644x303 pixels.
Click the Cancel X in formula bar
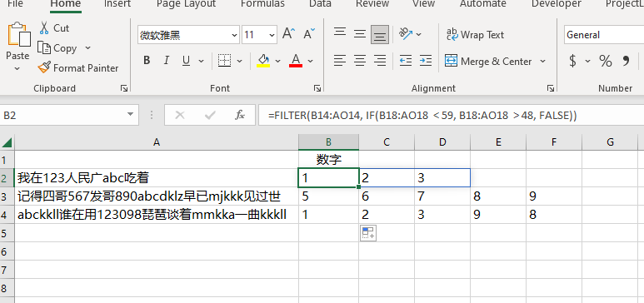[x=179, y=116]
